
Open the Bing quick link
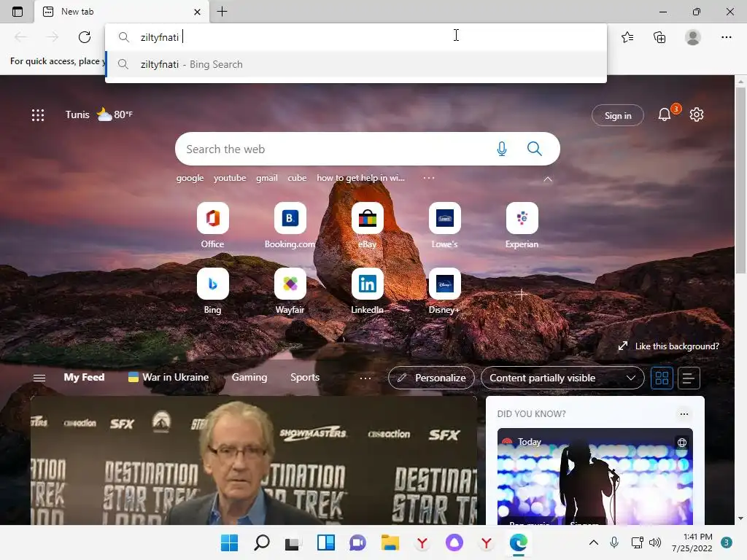212,291
